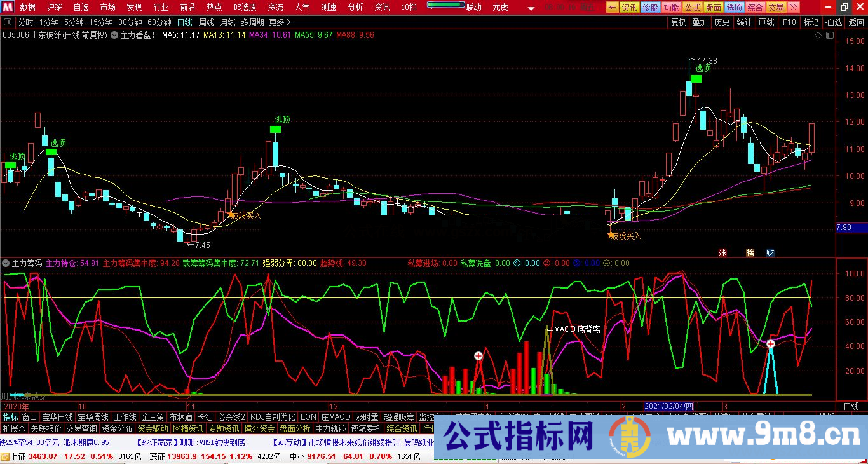The height and width of the screenshot is (464, 868).
Task: Remove stock from watchlist via -自选 toggle
Action: click(x=832, y=22)
